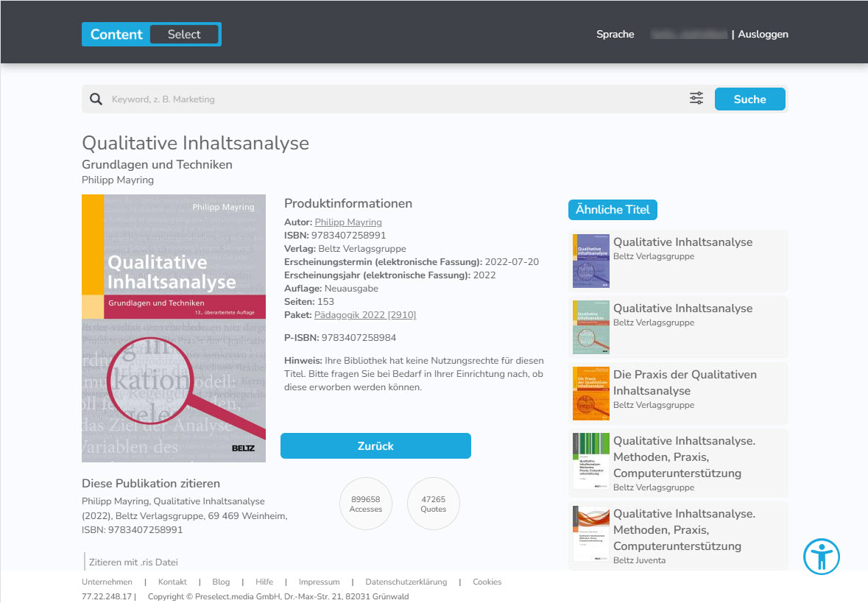868x603 pixels.
Task: Click the Content Select logo
Action: click(151, 34)
